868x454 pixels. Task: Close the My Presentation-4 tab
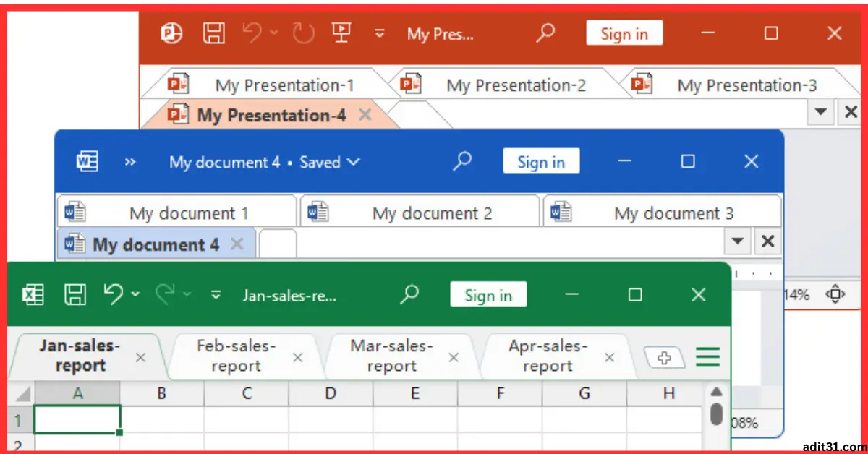click(x=365, y=114)
